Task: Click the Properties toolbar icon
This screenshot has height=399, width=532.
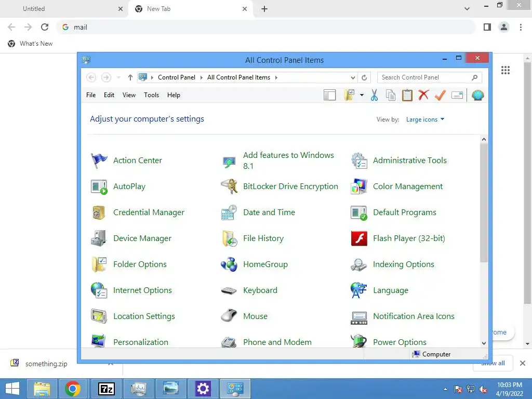Action: tap(457, 96)
